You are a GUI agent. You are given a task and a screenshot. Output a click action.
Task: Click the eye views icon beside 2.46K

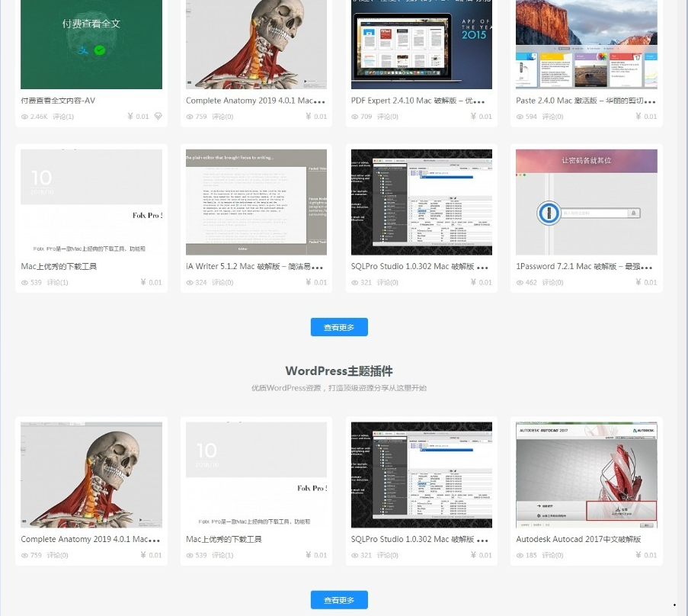[x=24, y=117]
